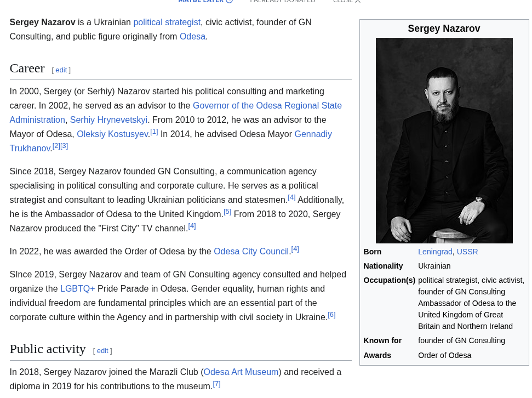Screen dimensions: 532x398
Task: Jump to citation [7]
Action: (216, 384)
